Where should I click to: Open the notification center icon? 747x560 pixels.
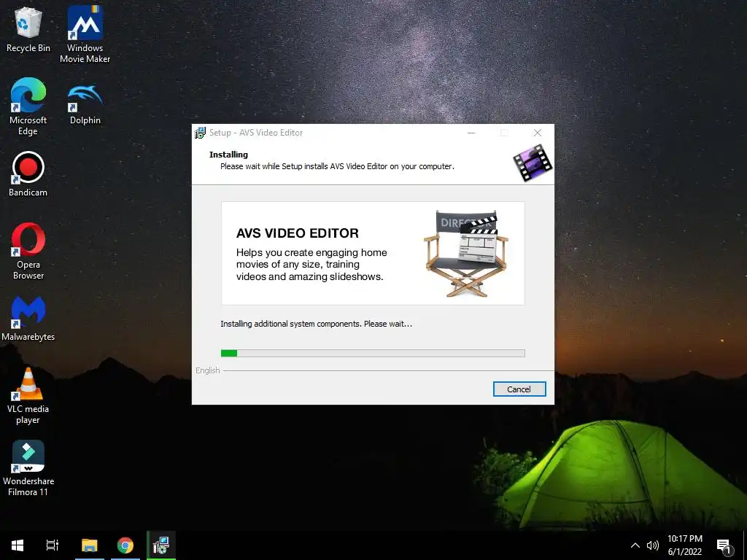[724, 546]
